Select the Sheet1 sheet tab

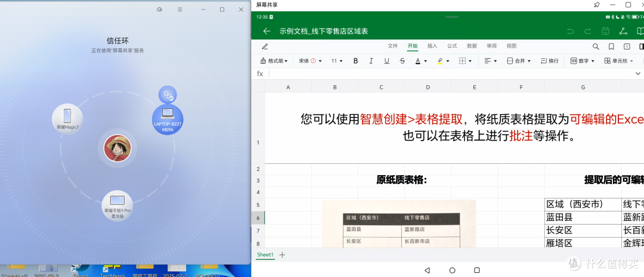pos(265,255)
